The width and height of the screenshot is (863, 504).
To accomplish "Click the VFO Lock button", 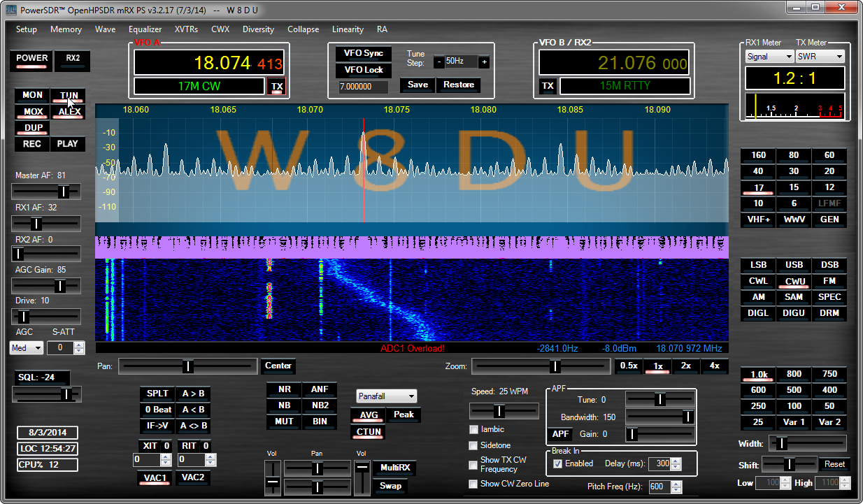I will click(x=364, y=70).
